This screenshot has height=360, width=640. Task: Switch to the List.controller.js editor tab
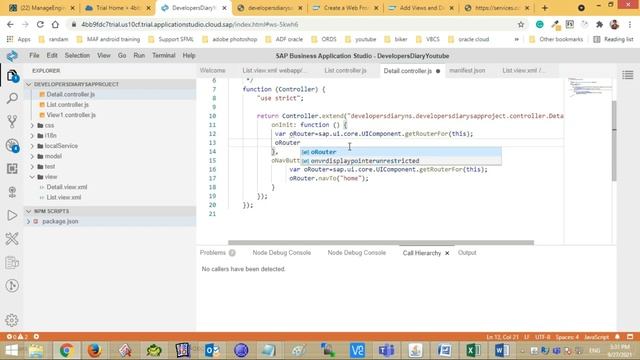coord(345,71)
